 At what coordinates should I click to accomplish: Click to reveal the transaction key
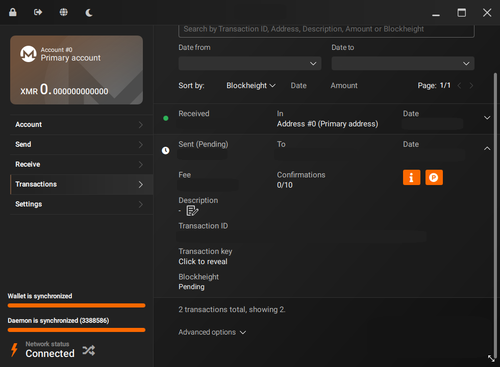point(203,262)
